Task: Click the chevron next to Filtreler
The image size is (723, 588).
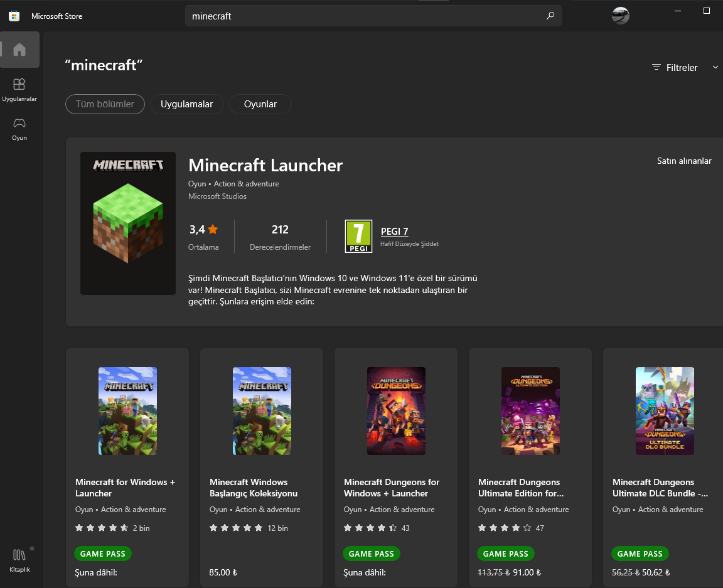Action: 715,67
